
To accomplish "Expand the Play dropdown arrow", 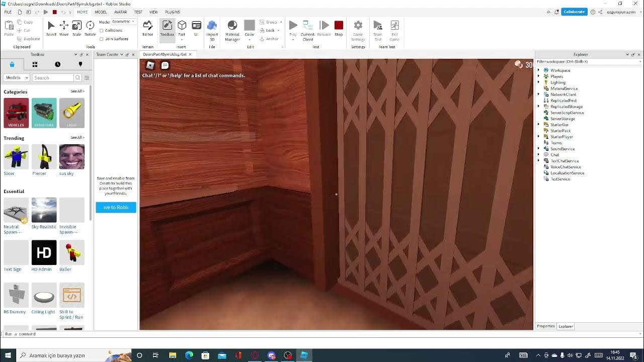I will pos(293,40).
